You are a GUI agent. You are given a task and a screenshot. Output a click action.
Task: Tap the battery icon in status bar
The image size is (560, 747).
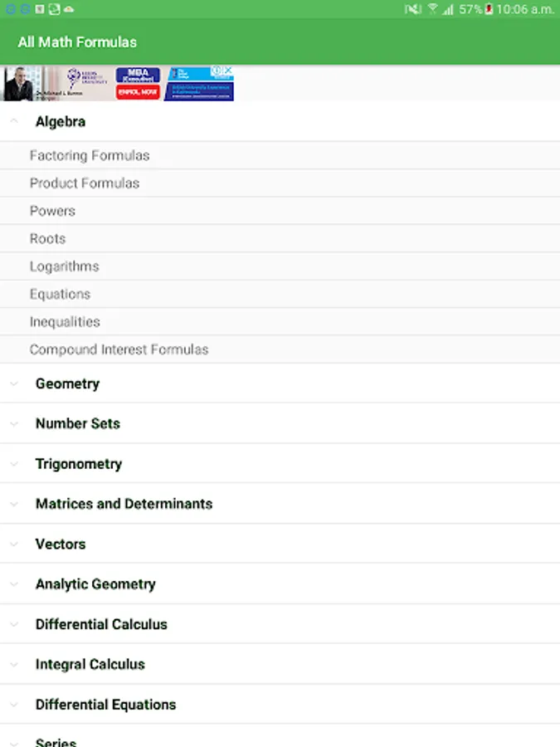(x=489, y=9)
